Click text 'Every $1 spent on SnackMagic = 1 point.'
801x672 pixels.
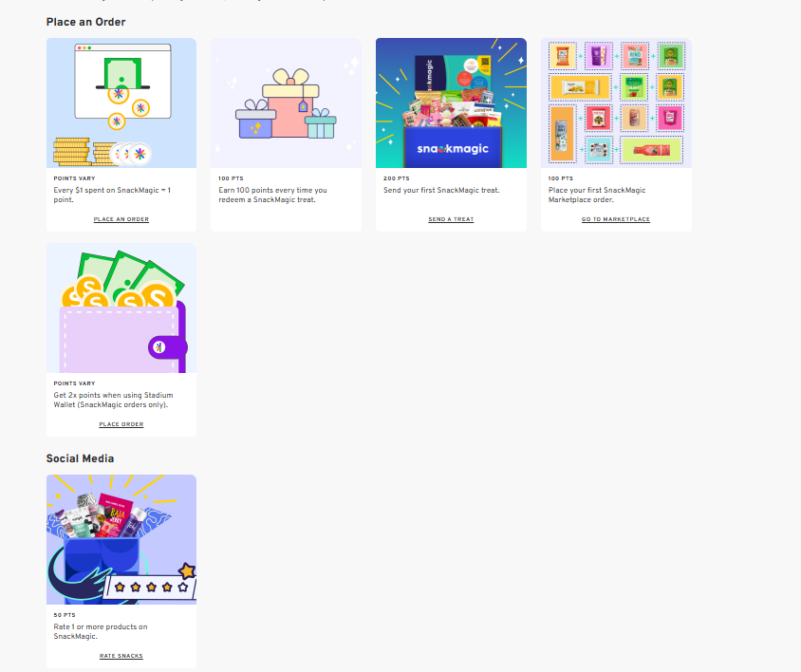tap(112, 195)
